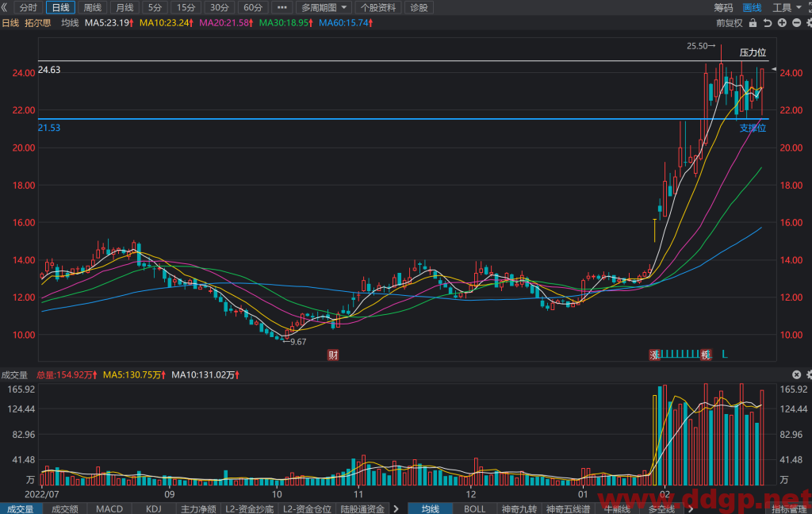
Task: Open the 多周期图 dropdown
Action: click(324, 8)
